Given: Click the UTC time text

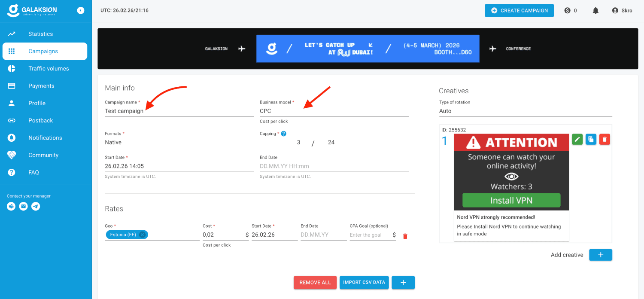Looking at the screenshot, I should [x=125, y=10].
